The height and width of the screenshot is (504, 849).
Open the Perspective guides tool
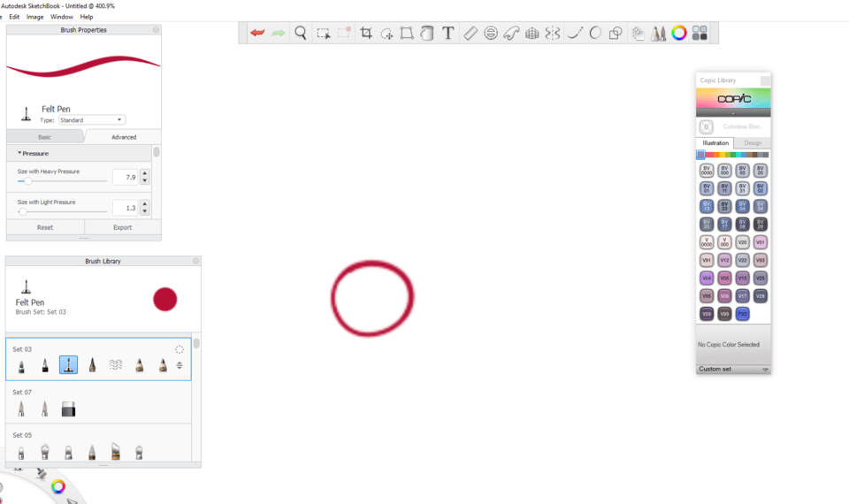[532, 33]
